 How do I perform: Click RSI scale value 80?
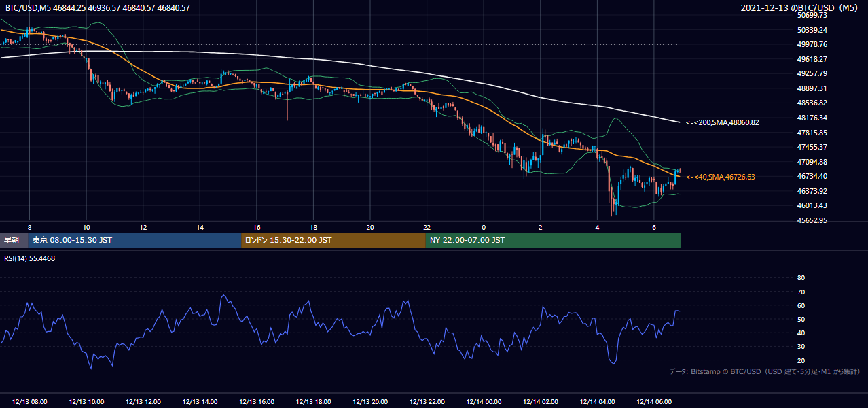point(801,278)
